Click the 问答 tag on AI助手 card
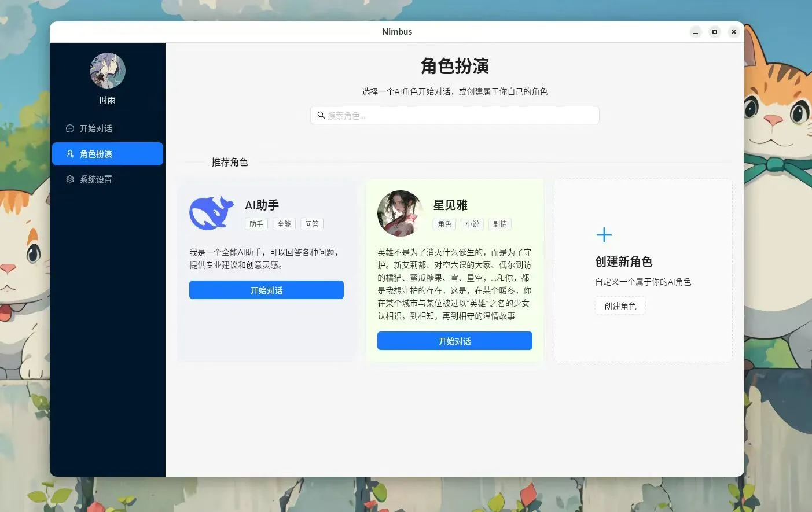 pyautogui.click(x=312, y=224)
